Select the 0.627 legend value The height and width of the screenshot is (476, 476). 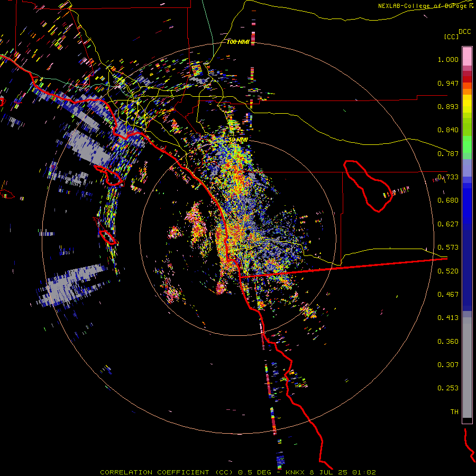(x=448, y=224)
